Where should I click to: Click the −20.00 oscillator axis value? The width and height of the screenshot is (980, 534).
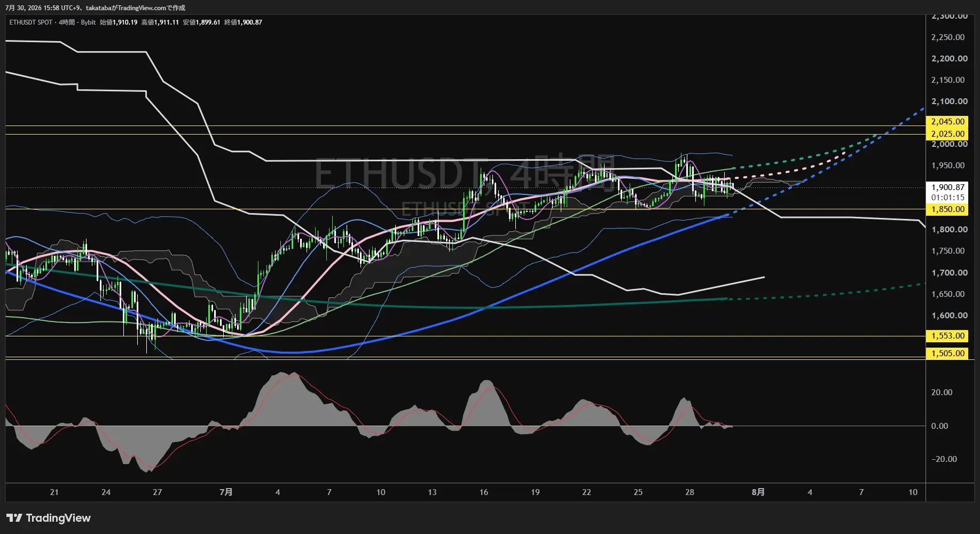(x=944, y=459)
